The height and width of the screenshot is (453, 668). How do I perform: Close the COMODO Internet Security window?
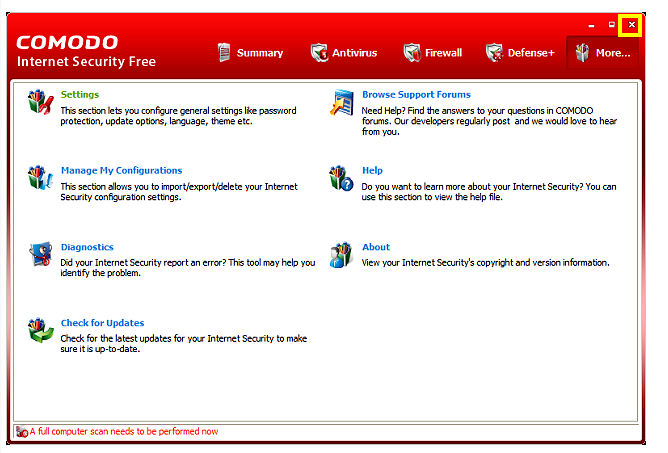pyautogui.click(x=631, y=25)
